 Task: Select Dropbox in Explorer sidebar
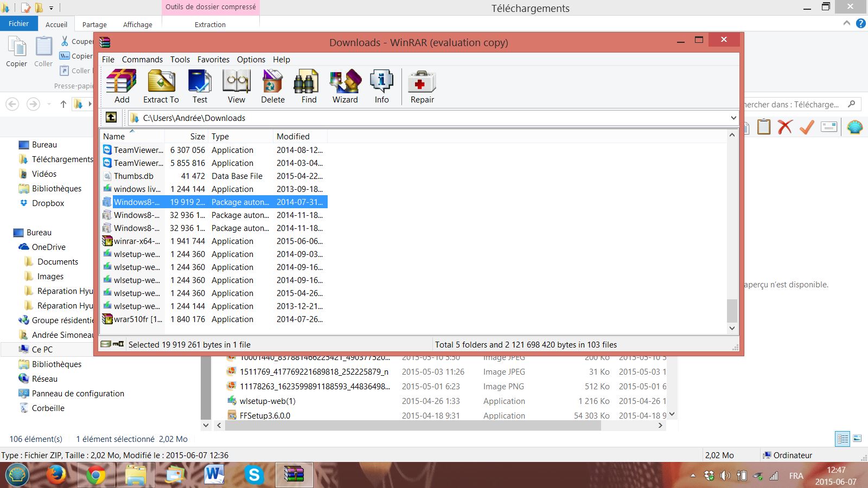click(x=48, y=203)
